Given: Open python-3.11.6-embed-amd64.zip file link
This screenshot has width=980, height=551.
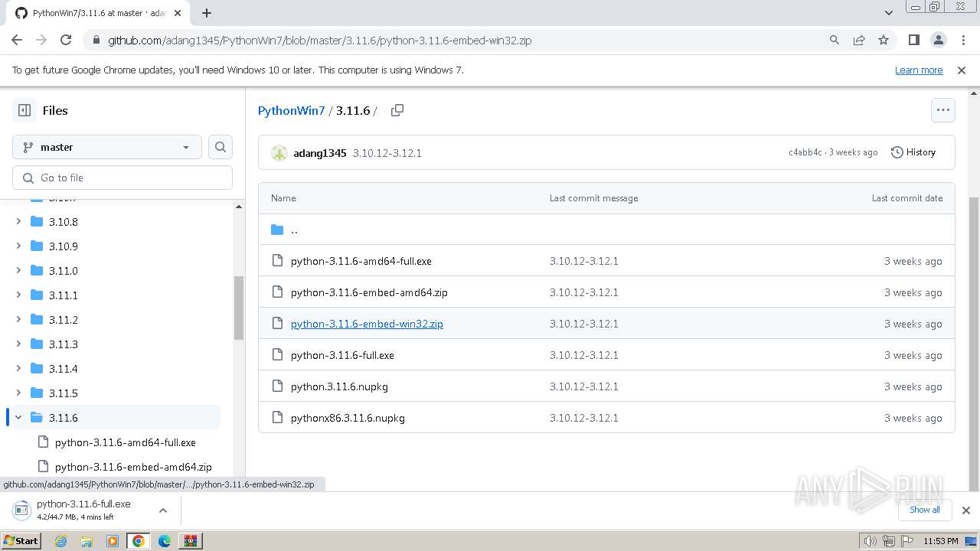Looking at the screenshot, I should pyautogui.click(x=369, y=292).
